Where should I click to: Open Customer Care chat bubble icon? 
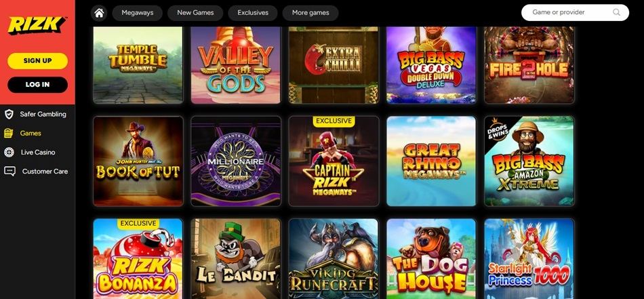click(9, 172)
